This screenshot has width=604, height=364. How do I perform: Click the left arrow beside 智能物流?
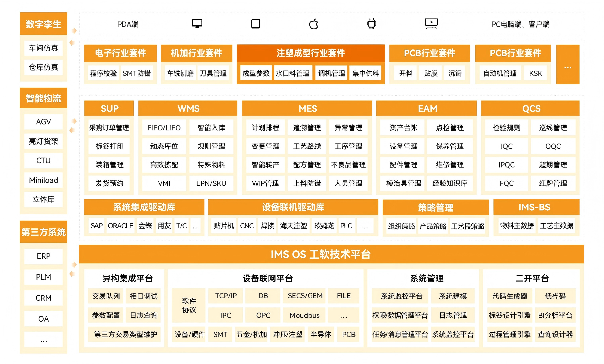coord(72,130)
